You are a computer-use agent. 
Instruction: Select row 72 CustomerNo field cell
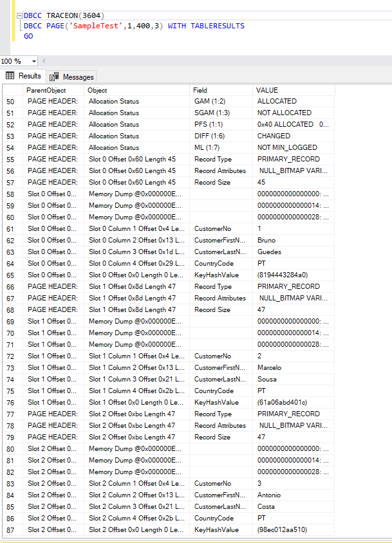pyautogui.click(x=221, y=356)
